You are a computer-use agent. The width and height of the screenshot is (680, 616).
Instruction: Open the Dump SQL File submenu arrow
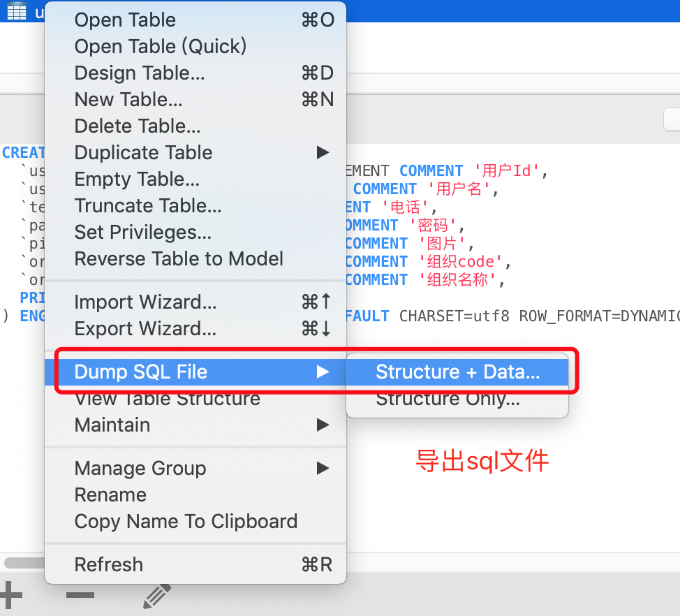(x=322, y=372)
